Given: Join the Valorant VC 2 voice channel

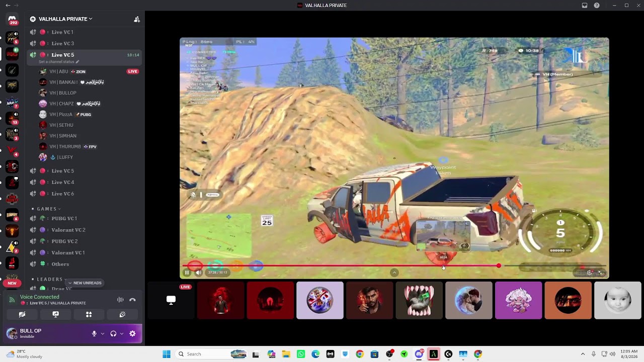Looking at the screenshot, I should [85, 230].
